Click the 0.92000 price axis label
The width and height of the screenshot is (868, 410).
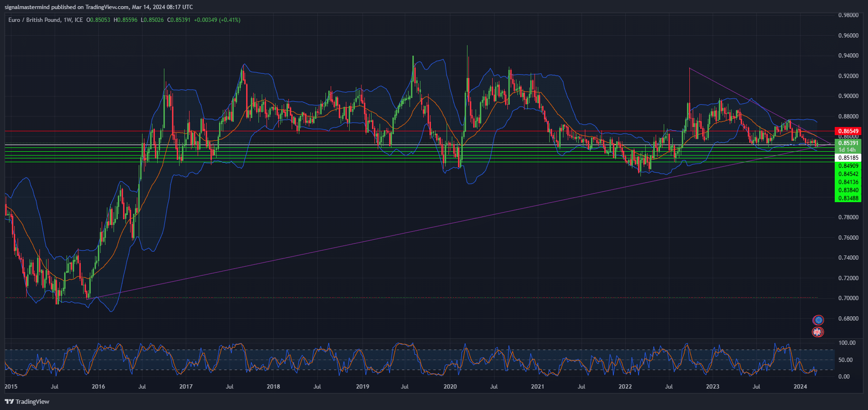pyautogui.click(x=848, y=76)
